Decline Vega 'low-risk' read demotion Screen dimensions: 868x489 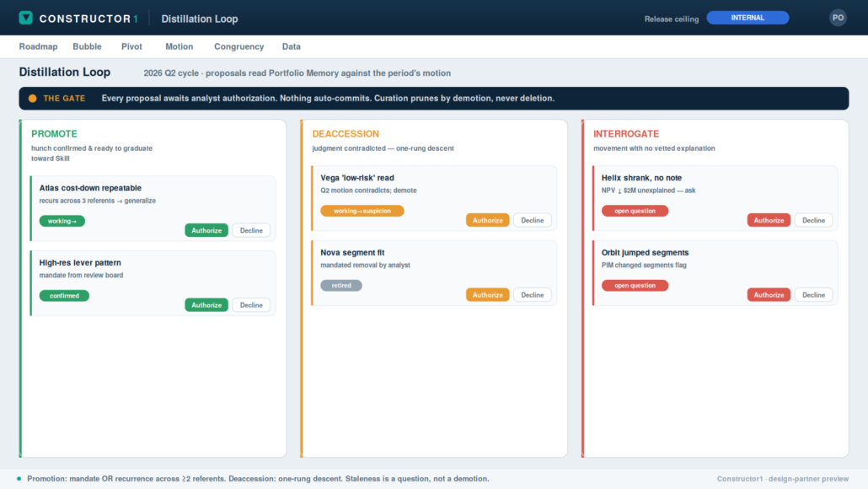(533, 220)
